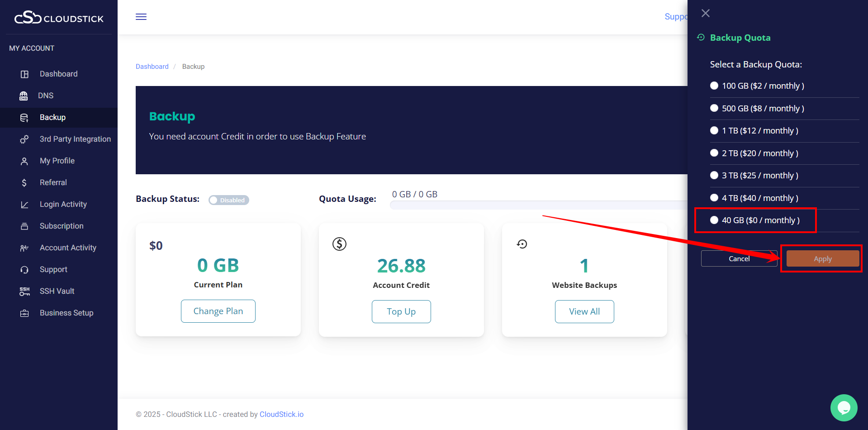Go to Subscription in the sidebar
Image resolution: width=868 pixels, height=430 pixels.
click(x=62, y=226)
